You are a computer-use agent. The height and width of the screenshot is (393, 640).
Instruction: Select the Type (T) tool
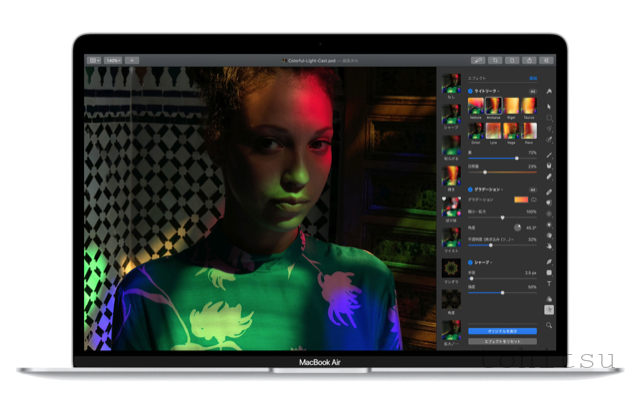coord(549,284)
